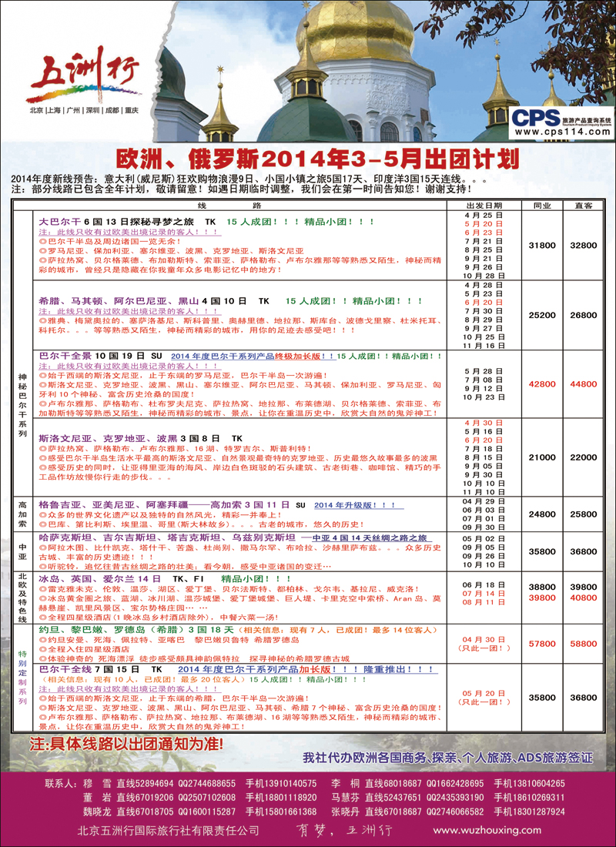Click the '北欧及特色线' category label
The image size is (616, 847).
click(22, 597)
